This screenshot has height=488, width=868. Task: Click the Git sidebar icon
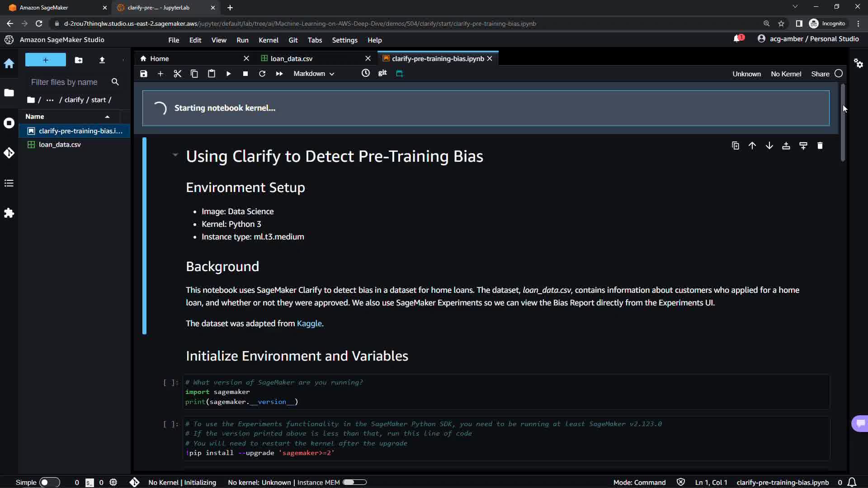coord(9,153)
